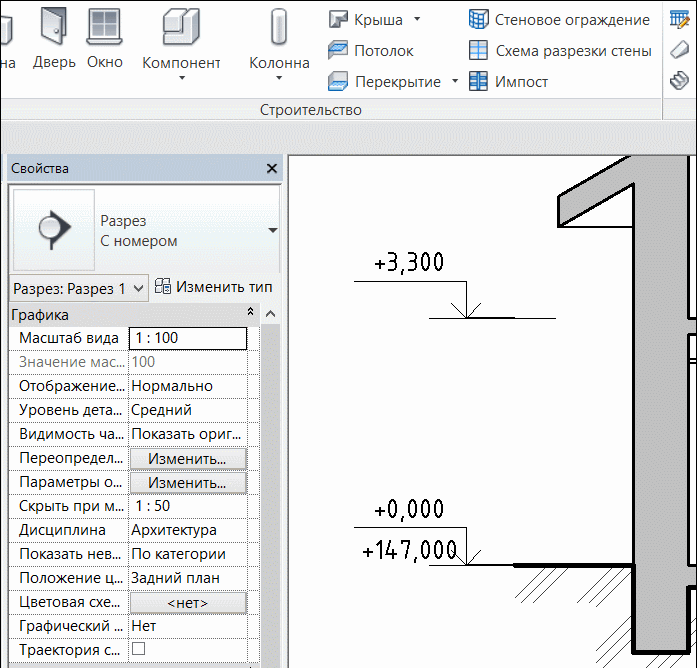This screenshot has width=697, height=668.
Task: Edit the Масштаб вида 1 : 100 field
Action: 188,338
